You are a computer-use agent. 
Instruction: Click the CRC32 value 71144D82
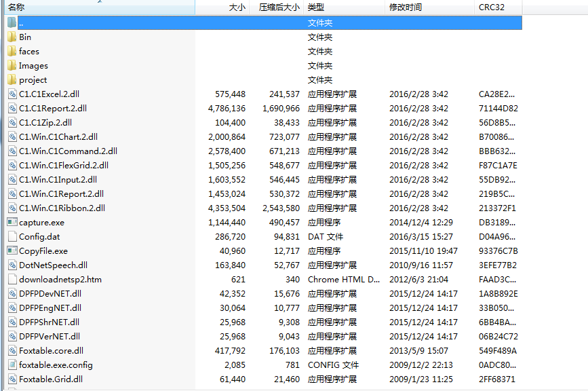click(x=498, y=109)
